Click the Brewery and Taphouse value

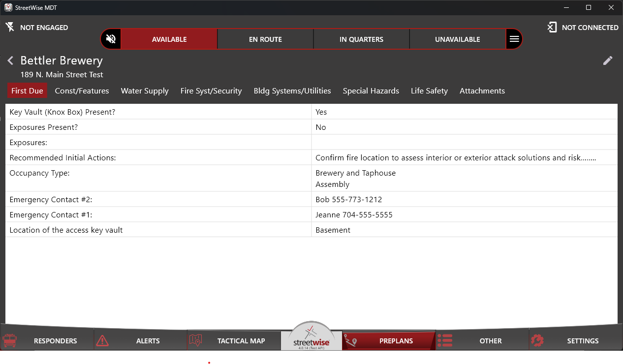[x=356, y=173]
